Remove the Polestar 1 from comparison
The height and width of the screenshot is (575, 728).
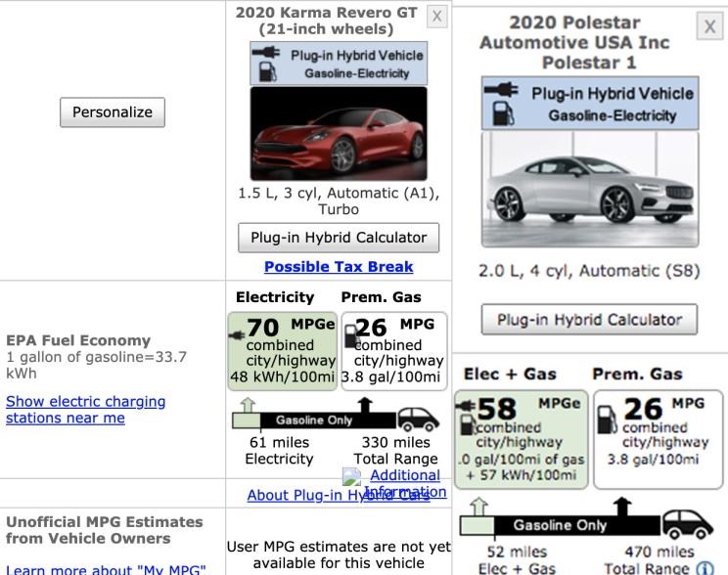(x=709, y=26)
